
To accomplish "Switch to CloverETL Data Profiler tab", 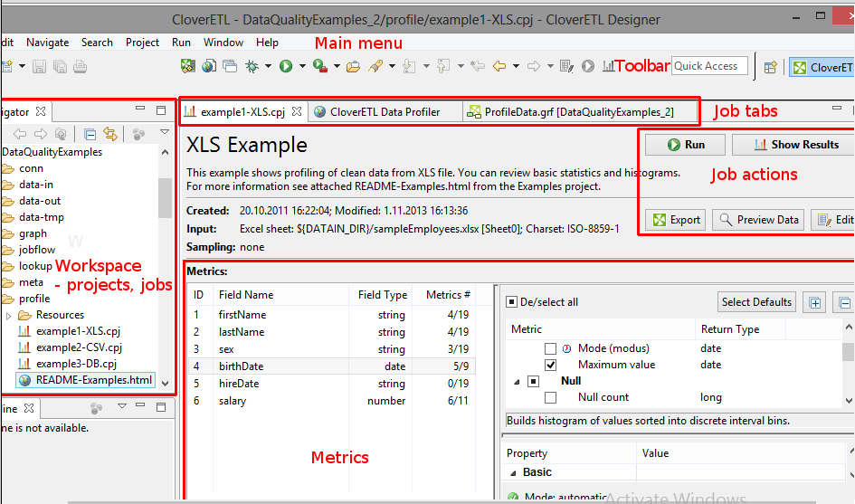I will (385, 112).
